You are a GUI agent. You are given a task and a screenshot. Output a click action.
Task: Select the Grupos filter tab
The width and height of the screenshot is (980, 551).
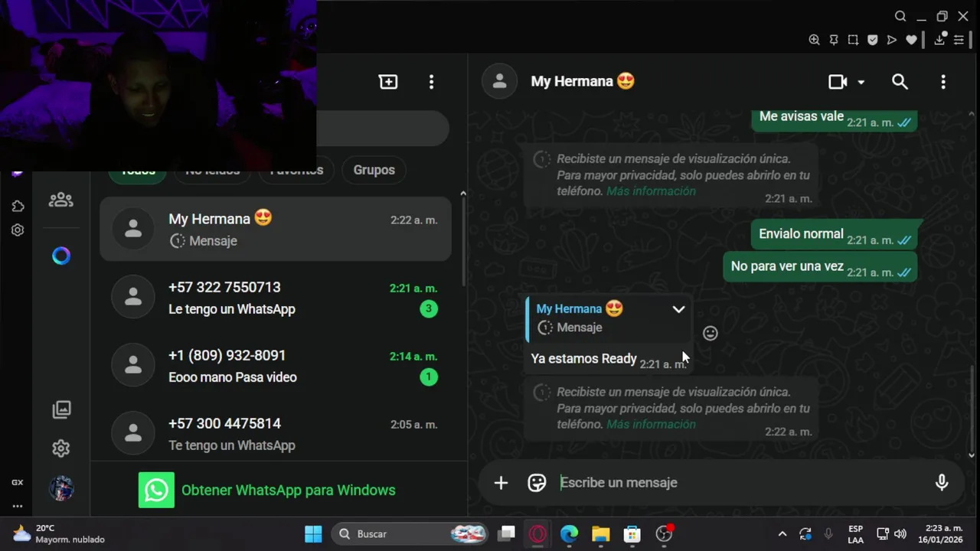(374, 170)
